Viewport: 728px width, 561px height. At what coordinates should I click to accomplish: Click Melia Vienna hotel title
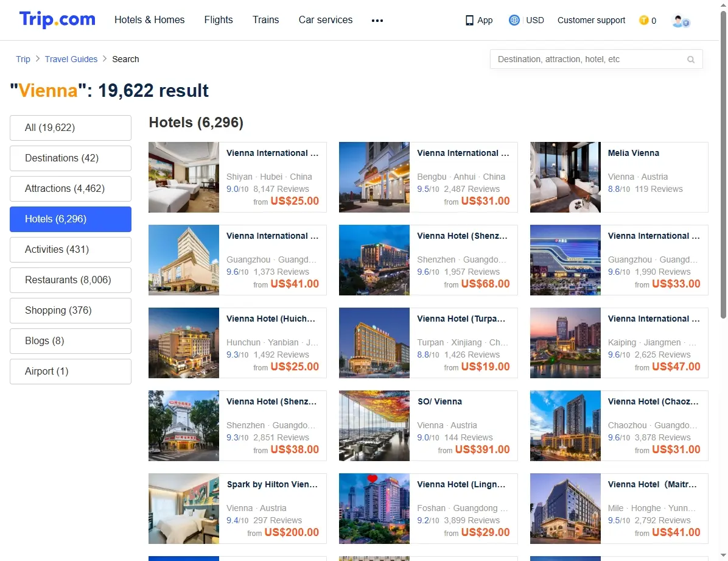point(633,153)
